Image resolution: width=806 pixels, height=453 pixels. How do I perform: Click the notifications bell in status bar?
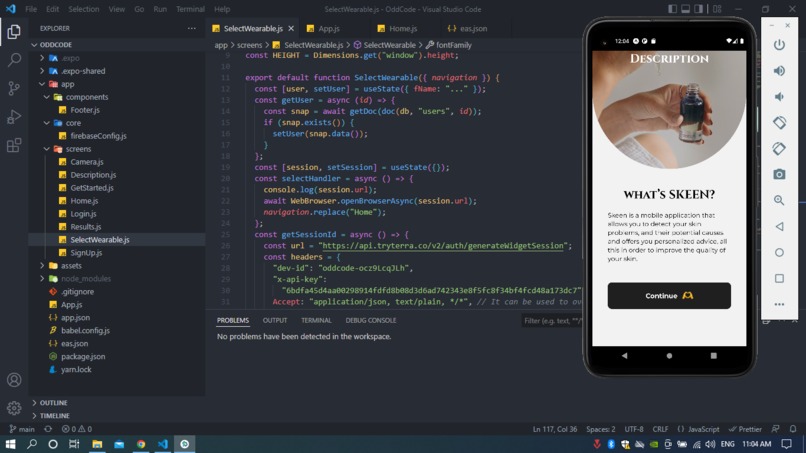(793, 429)
